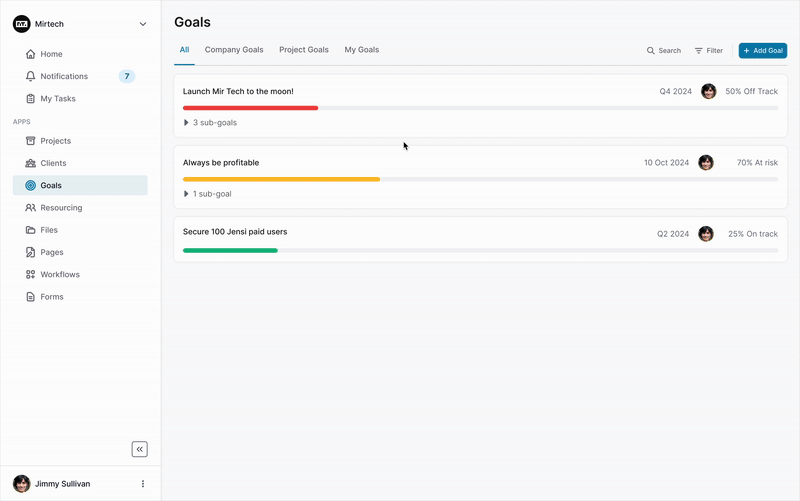800x501 pixels.
Task: Click '70% At risk' status
Action: (x=757, y=163)
